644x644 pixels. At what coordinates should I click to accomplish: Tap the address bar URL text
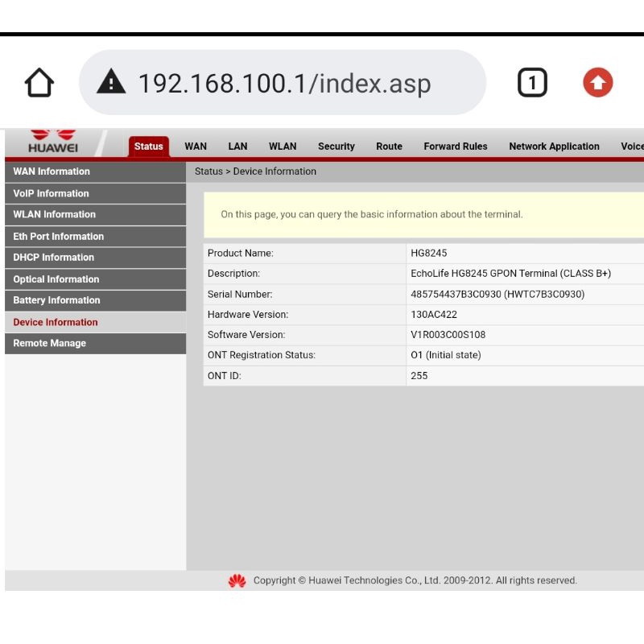(284, 83)
